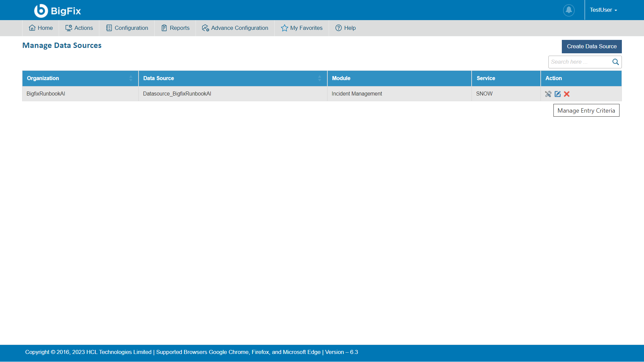
Task: Go to the Home tab
Action: click(41, 28)
